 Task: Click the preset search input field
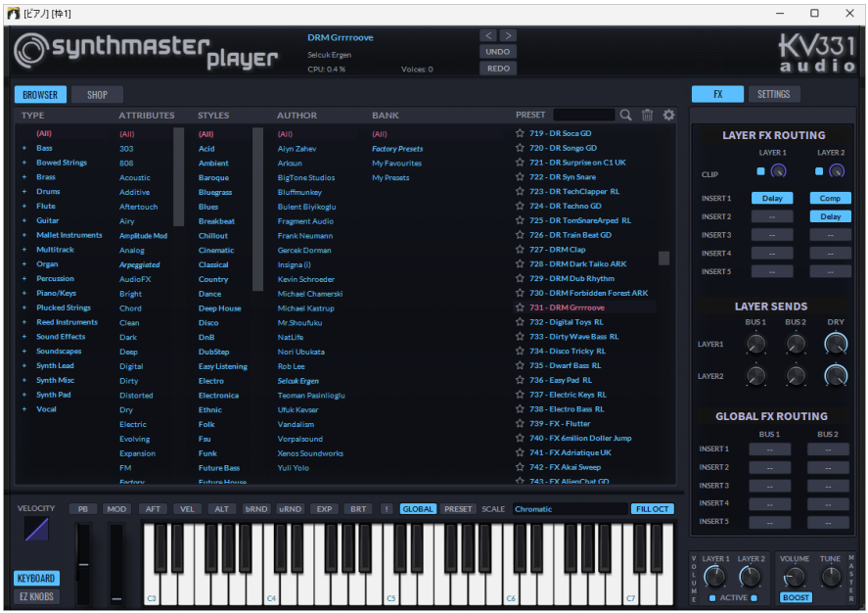tap(584, 115)
